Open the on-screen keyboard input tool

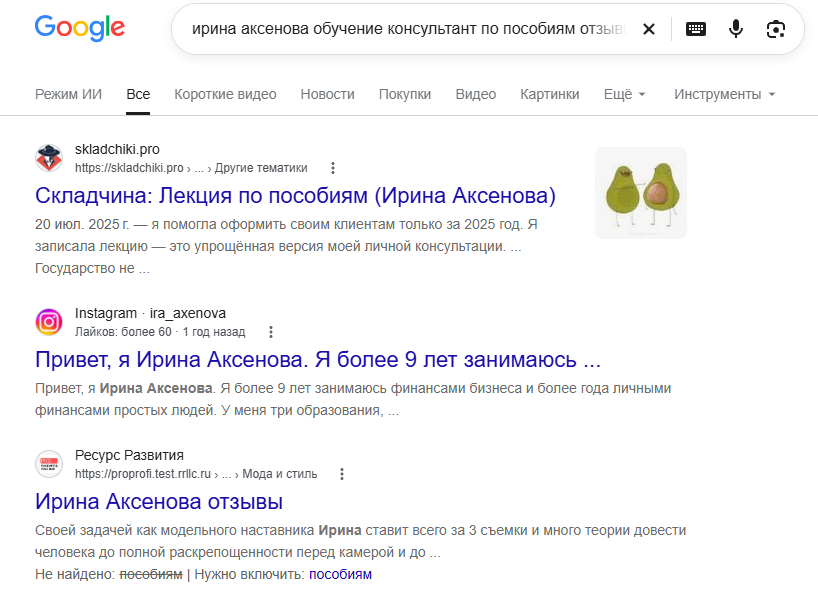click(x=695, y=29)
